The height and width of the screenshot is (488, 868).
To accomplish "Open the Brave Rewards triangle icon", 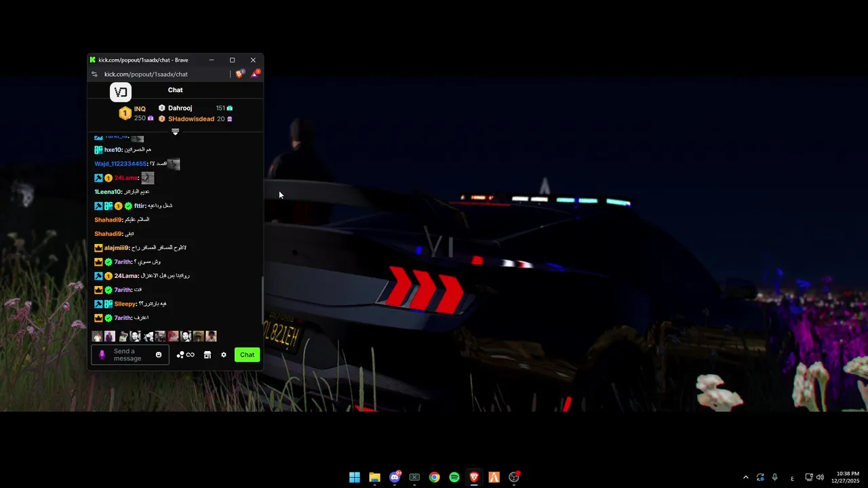I will point(255,74).
